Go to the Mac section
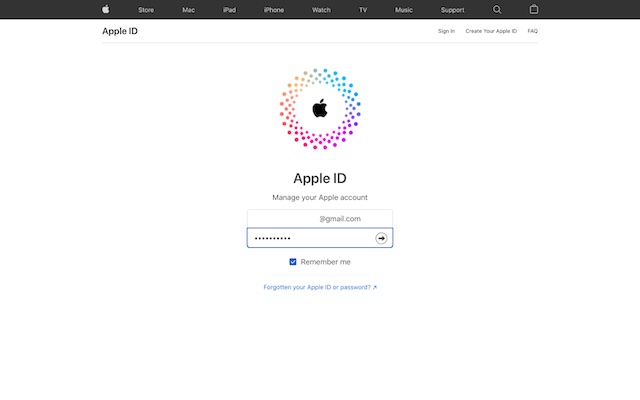Image resolution: width=640 pixels, height=400 pixels. tap(188, 10)
